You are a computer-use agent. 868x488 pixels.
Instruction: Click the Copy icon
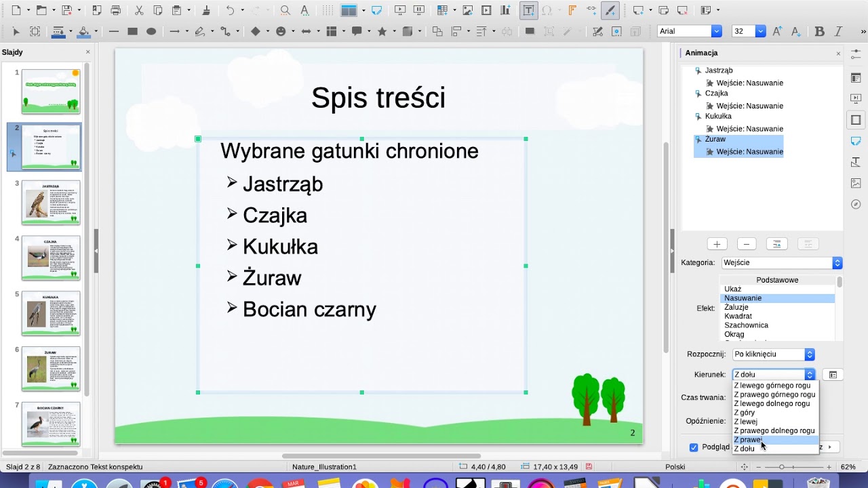point(158,10)
